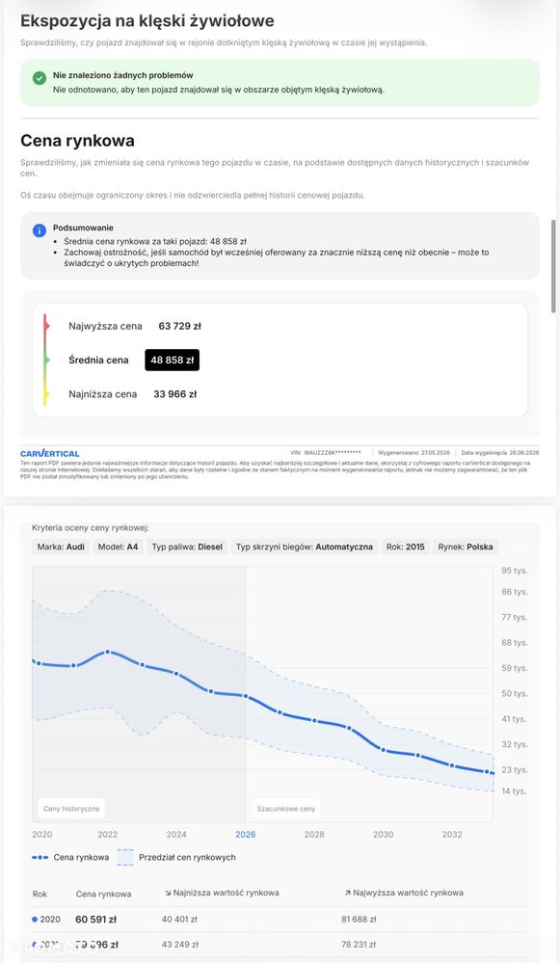Click the chart data point at 2022 peak

[x=108, y=652]
